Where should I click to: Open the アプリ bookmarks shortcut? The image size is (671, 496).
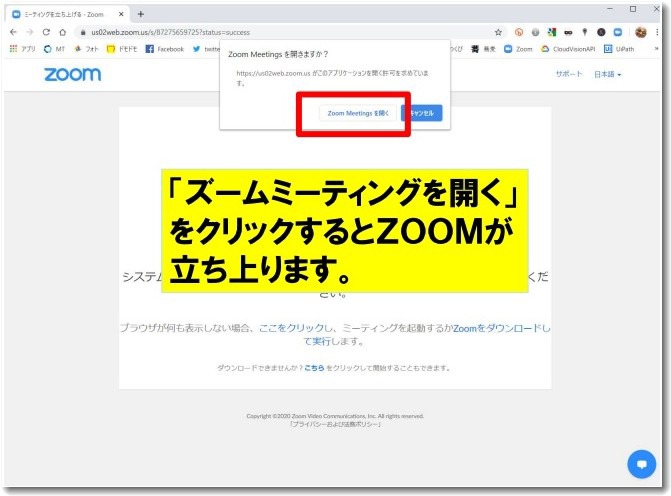[22, 49]
